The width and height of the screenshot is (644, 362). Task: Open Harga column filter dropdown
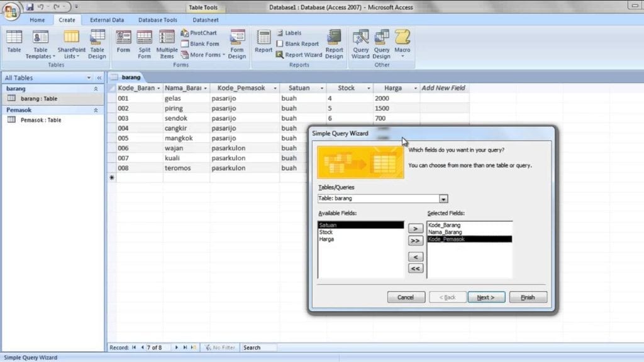point(415,88)
